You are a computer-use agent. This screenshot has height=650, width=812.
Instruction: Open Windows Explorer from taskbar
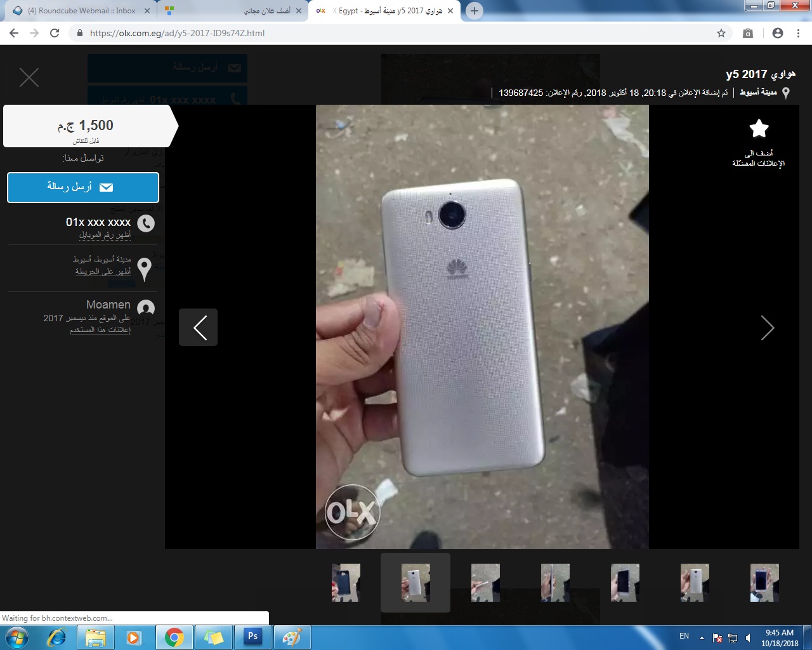[96, 637]
